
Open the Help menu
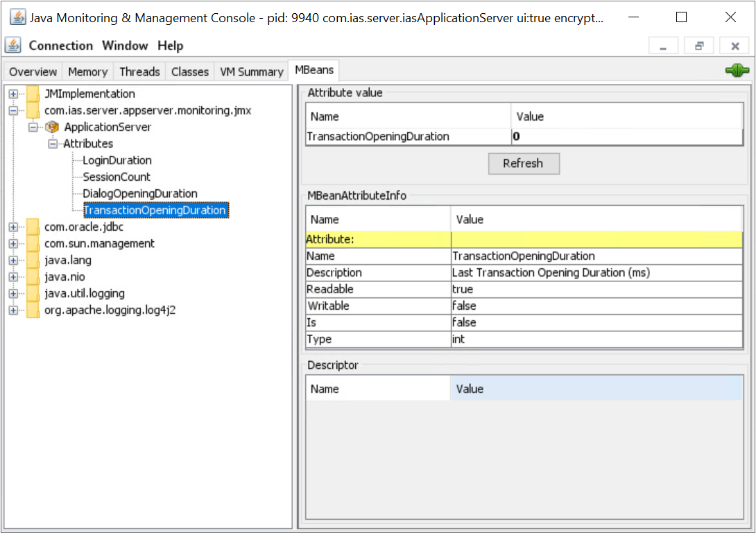pyautogui.click(x=170, y=46)
